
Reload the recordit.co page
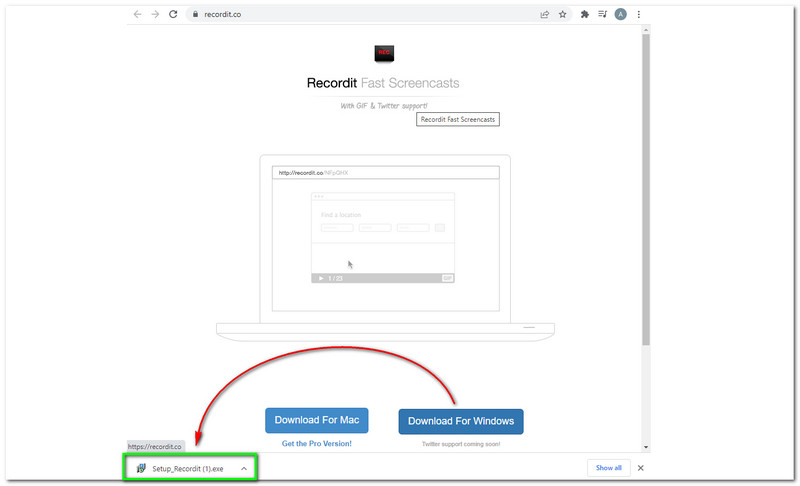tap(173, 14)
